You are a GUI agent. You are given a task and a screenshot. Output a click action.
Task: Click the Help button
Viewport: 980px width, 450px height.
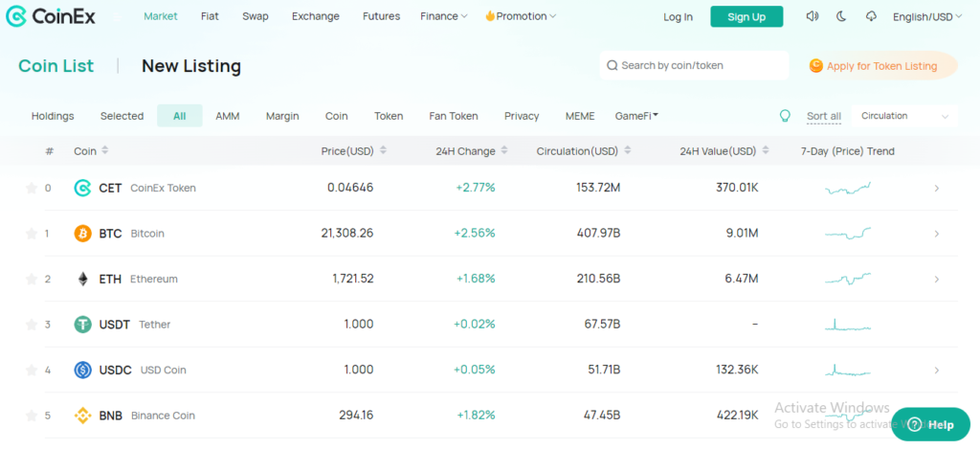[930, 424]
